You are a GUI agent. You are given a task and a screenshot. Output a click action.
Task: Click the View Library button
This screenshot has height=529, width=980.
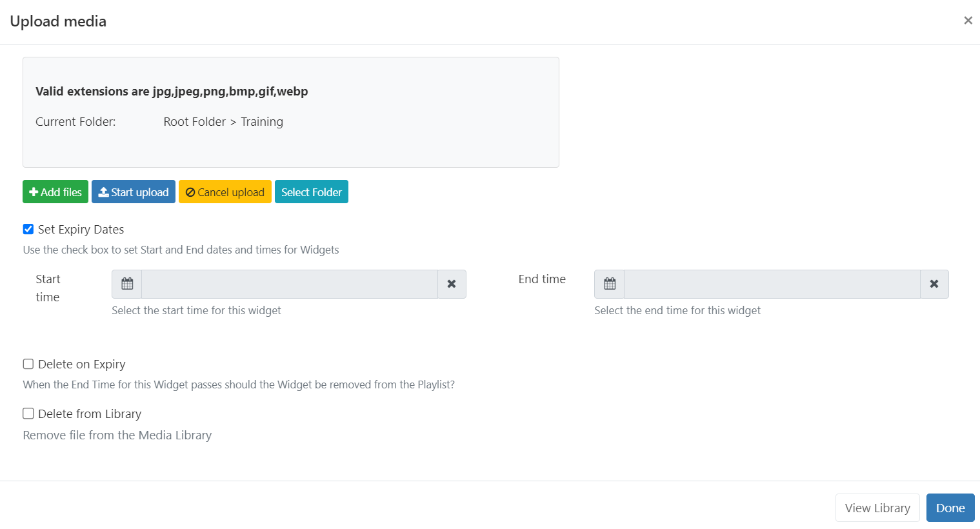877,508
